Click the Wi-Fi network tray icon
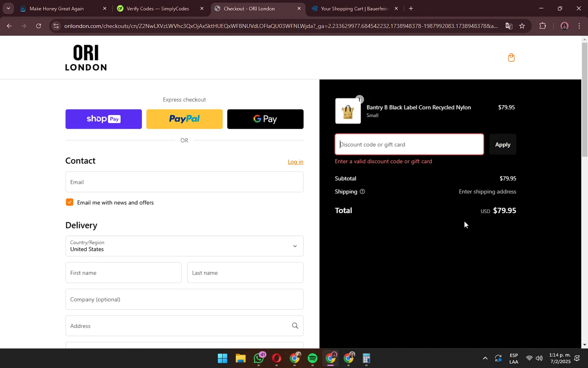 point(529,358)
